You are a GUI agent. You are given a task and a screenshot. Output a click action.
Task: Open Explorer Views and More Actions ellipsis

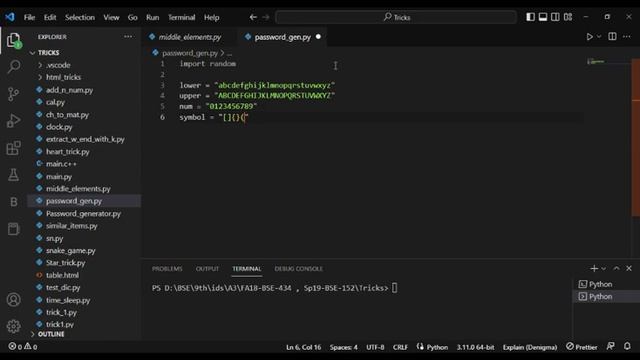click(128, 37)
